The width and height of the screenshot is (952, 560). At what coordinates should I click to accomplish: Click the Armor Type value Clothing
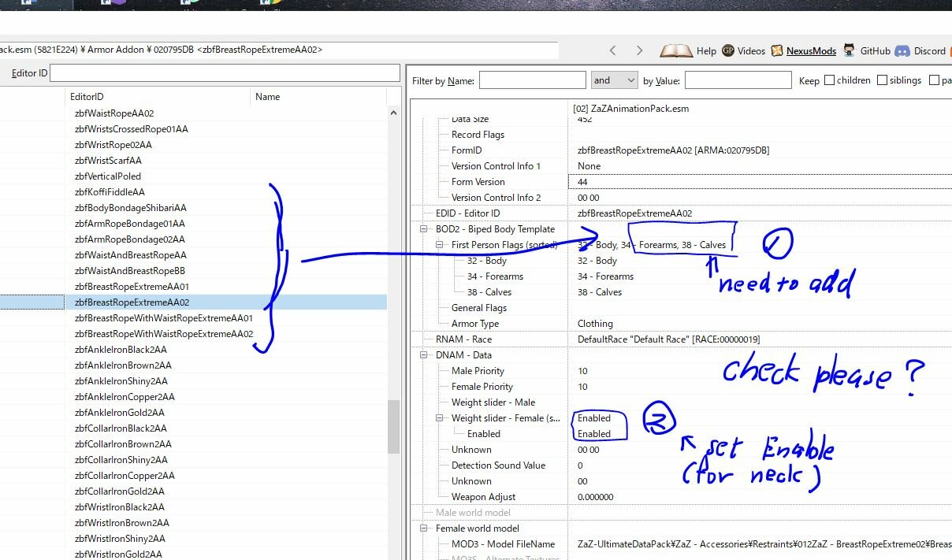click(x=595, y=324)
